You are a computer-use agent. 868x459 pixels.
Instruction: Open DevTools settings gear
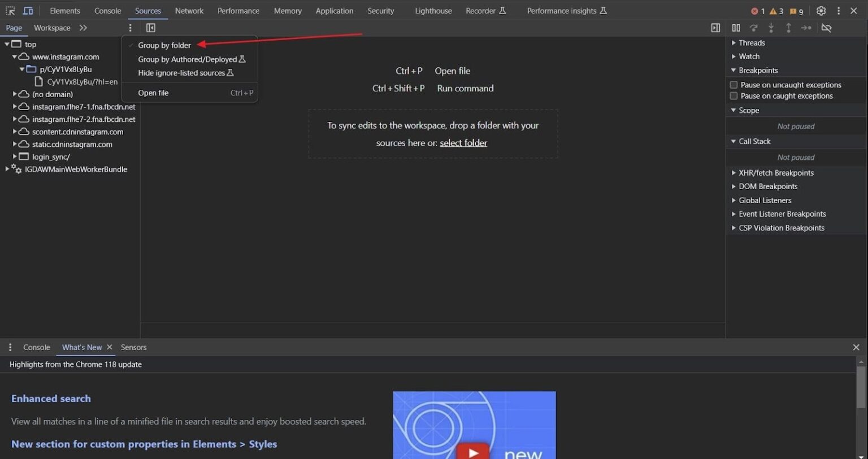pyautogui.click(x=821, y=11)
